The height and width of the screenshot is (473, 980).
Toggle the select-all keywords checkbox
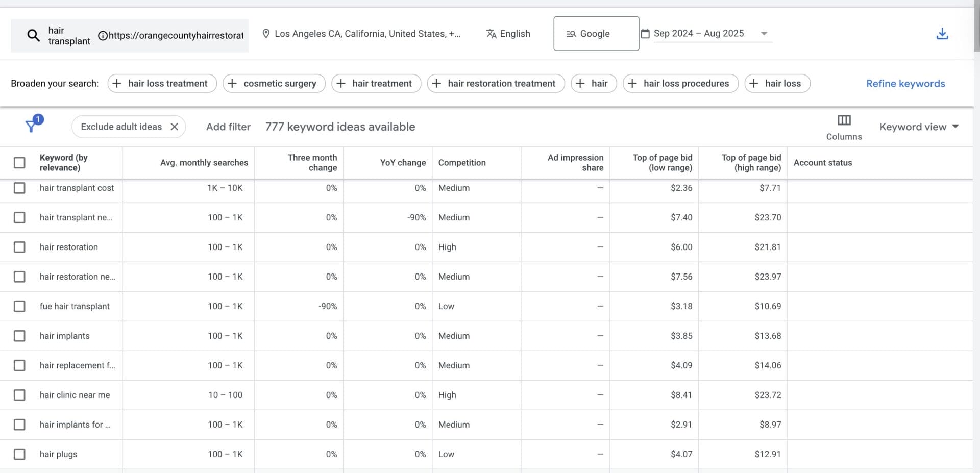[x=19, y=162]
